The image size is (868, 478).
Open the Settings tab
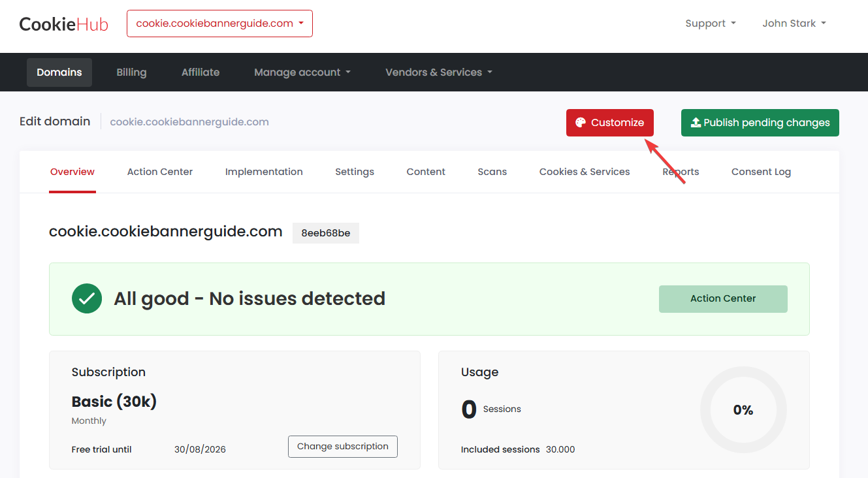click(x=355, y=172)
